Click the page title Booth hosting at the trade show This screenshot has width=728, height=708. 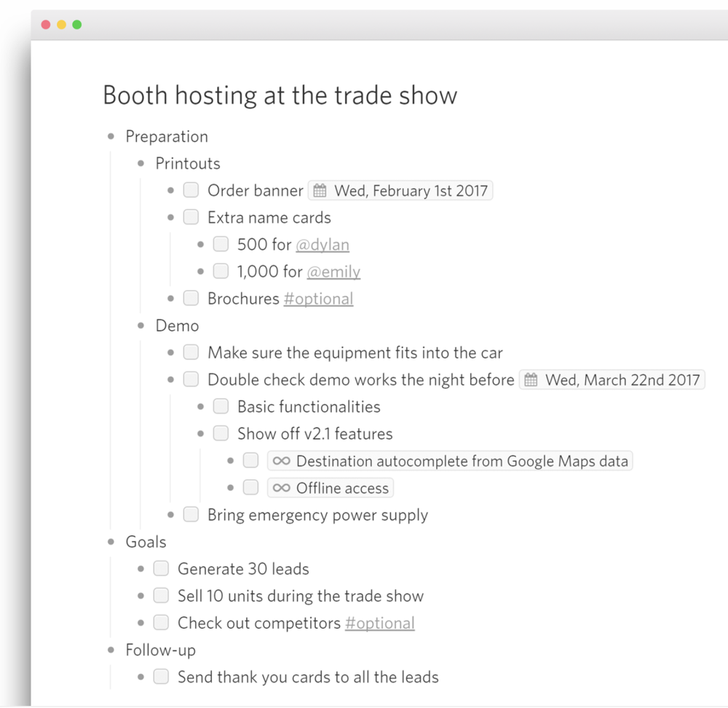coord(280,95)
